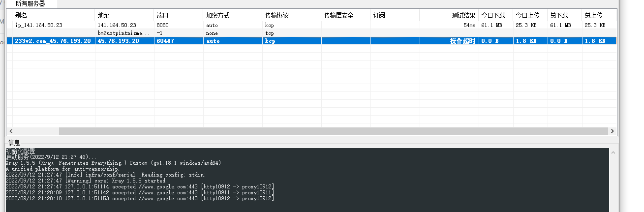Click log line with 127.0.0.1:51142 accepted
The width and height of the screenshot is (644, 212).
[x=140, y=192]
